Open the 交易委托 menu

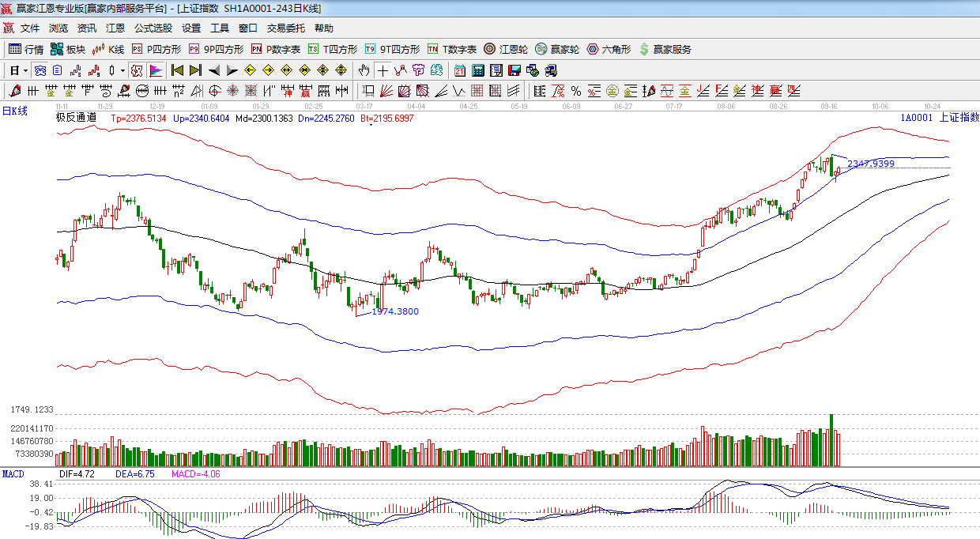tap(285, 28)
